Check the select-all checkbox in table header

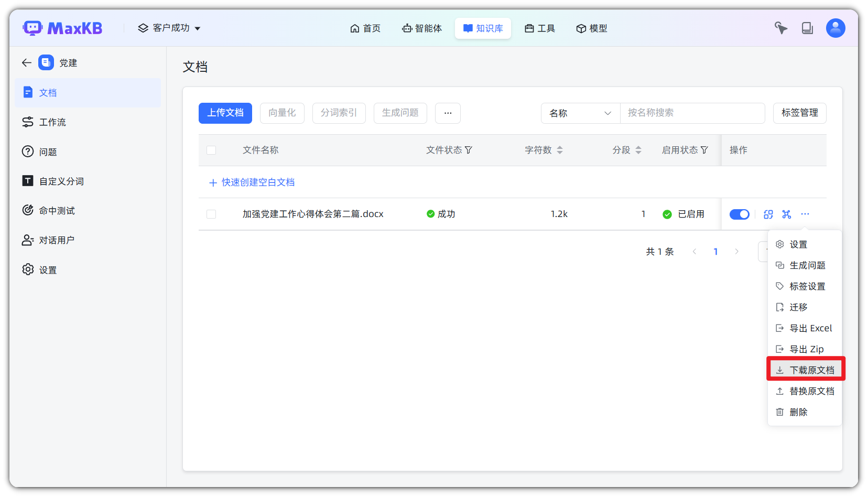point(211,150)
